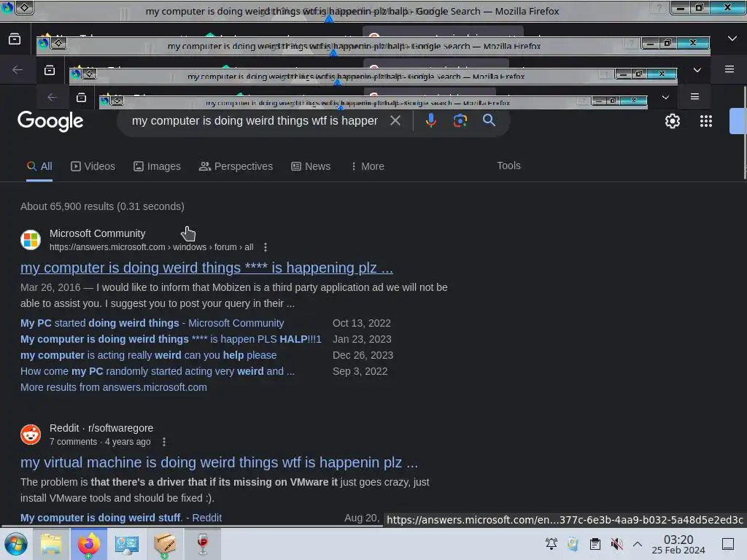Show desktop with tray corner button

coord(728,544)
